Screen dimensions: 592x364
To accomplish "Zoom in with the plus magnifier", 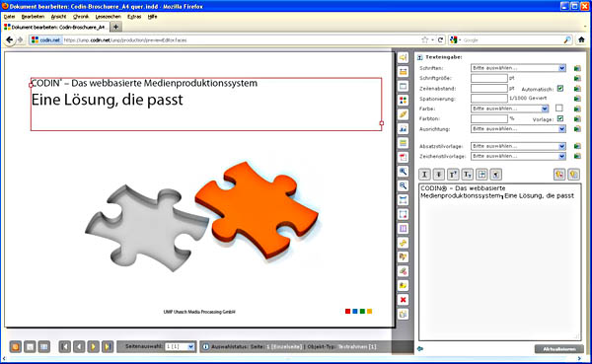I will click(x=404, y=172).
